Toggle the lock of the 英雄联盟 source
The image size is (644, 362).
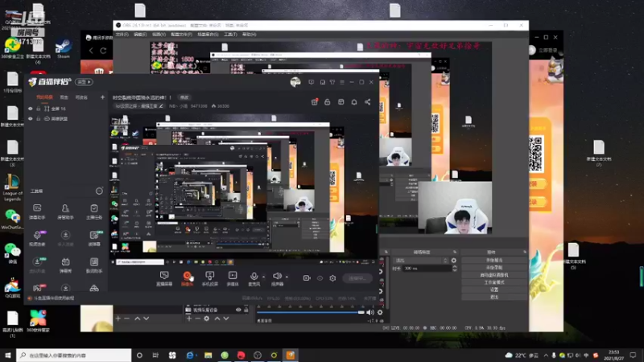[38, 118]
